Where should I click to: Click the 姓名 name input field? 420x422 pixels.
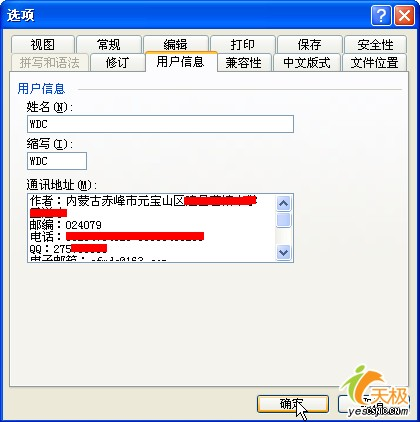coord(160,124)
